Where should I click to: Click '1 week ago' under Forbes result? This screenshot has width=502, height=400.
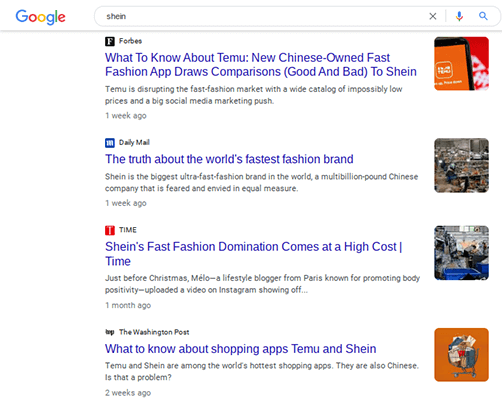coord(126,116)
